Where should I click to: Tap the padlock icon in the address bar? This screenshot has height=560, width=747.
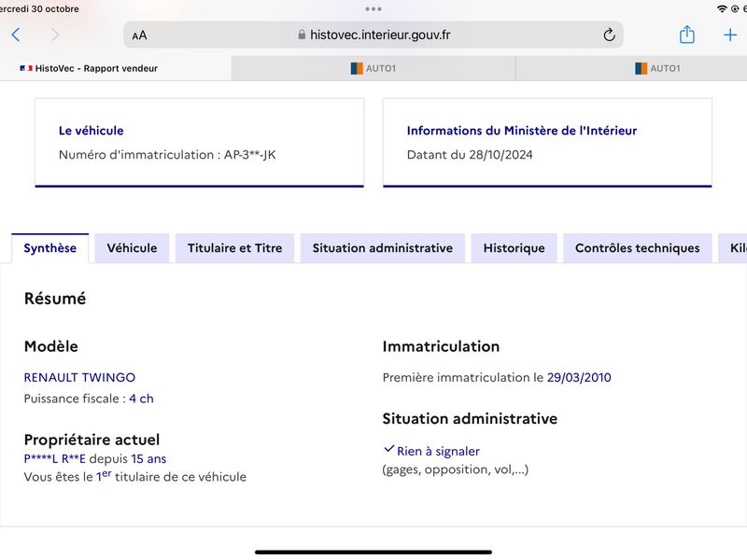302,35
